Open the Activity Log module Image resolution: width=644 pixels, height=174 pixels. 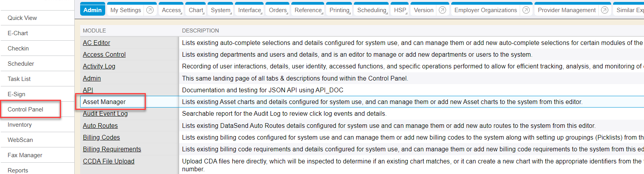tap(99, 66)
